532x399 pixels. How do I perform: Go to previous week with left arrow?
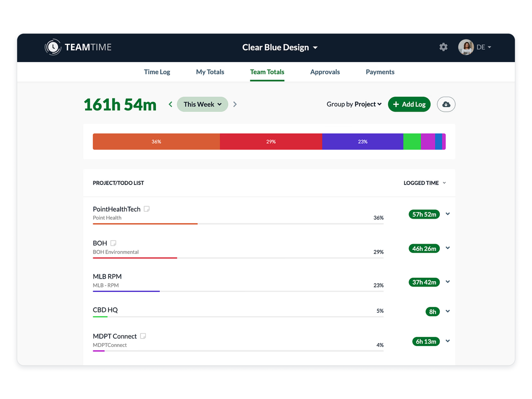171,104
